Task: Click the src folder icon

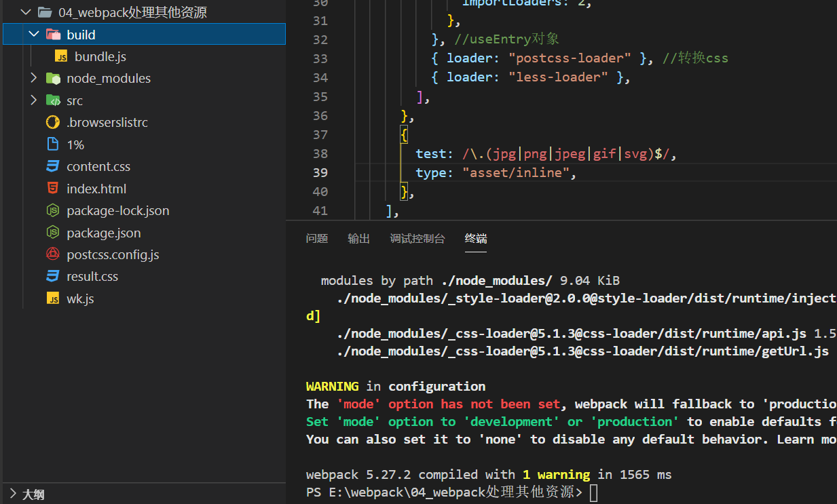Action: (x=53, y=100)
